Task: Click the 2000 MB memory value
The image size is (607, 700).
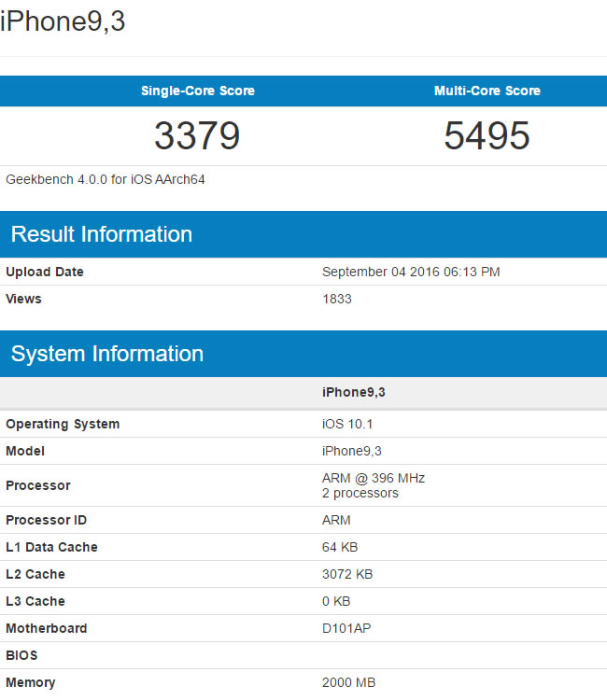Action: [348, 682]
